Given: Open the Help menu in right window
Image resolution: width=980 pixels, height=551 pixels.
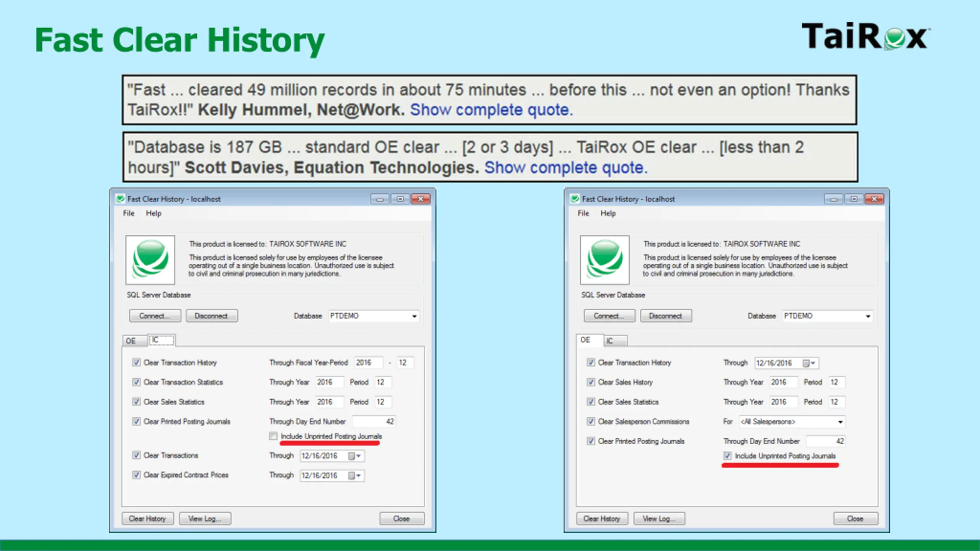Looking at the screenshot, I should pyautogui.click(x=608, y=213).
